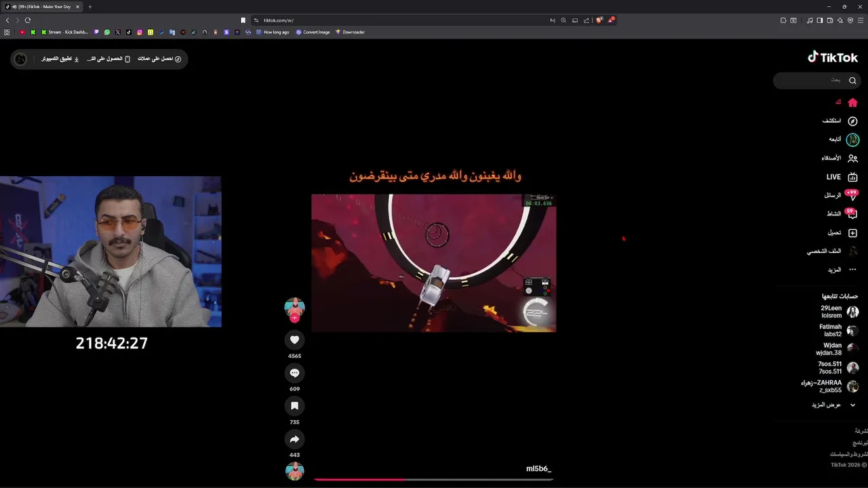Click the Desktop app (تطبيق الكمبيوتر) download button
This screenshot has height=488, width=868.
tap(60, 59)
